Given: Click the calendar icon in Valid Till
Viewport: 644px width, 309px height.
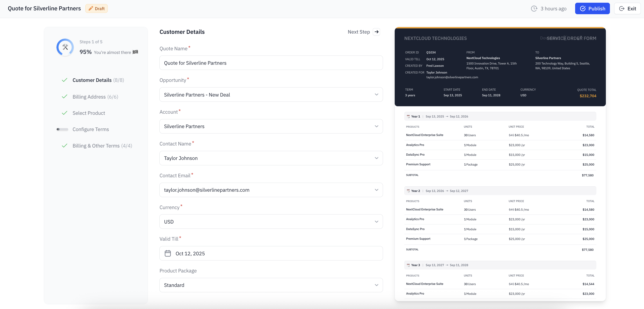Looking at the screenshot, I should 168,253.
